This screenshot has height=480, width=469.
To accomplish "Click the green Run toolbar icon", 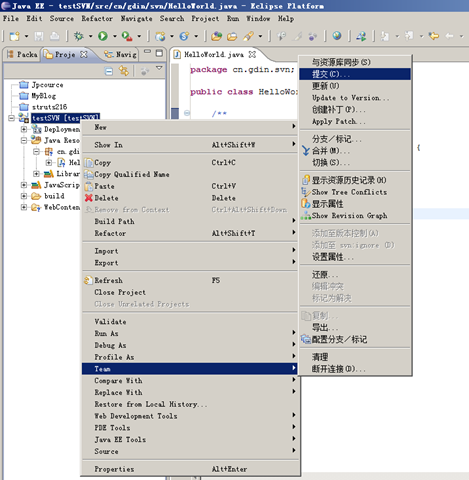I will click(103, 36).
